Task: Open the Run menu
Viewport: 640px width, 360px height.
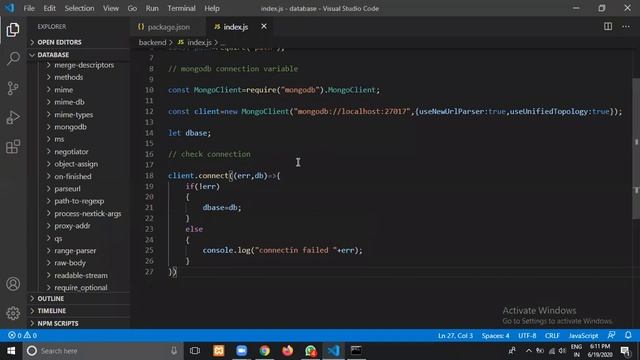Action: coord(152,8)
